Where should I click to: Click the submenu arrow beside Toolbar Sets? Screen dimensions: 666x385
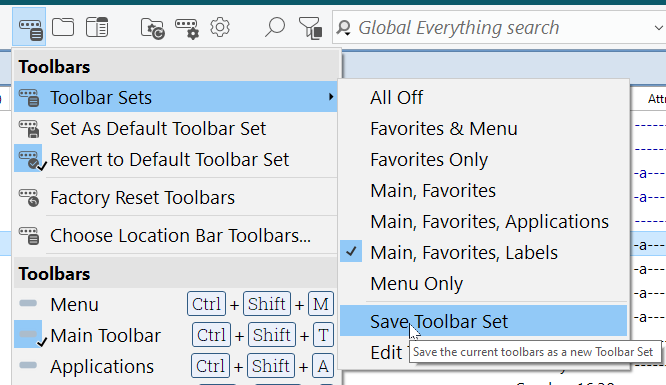330,97
